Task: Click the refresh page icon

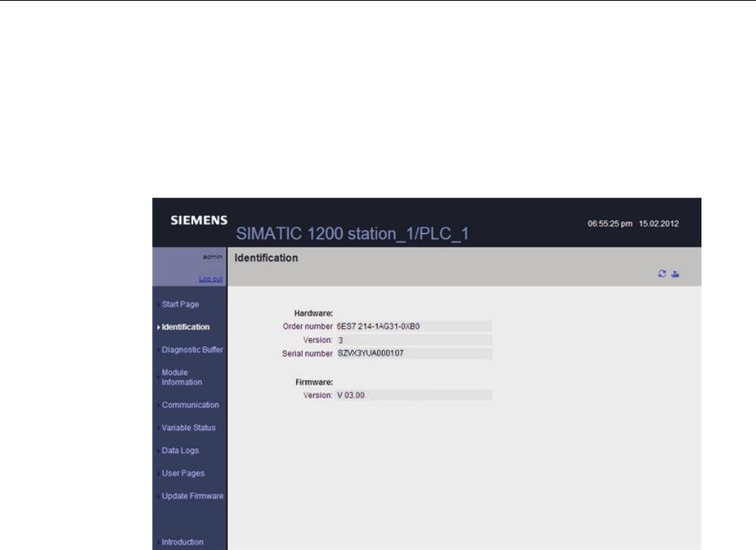Action: click(662, 273)
